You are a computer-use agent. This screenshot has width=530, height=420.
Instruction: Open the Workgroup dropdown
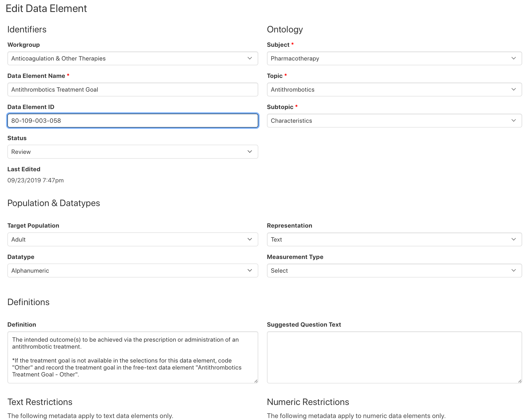coord(132,59)
